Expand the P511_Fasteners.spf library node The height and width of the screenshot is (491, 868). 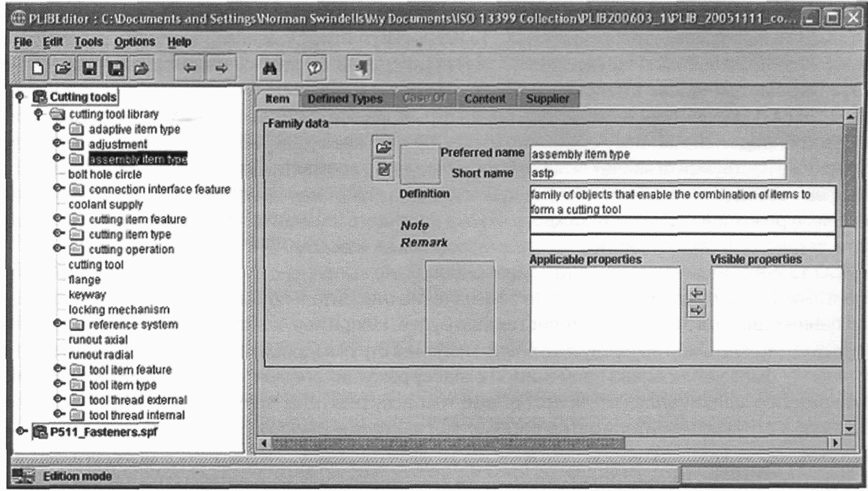pyautogui.click(x=21, y=431)
